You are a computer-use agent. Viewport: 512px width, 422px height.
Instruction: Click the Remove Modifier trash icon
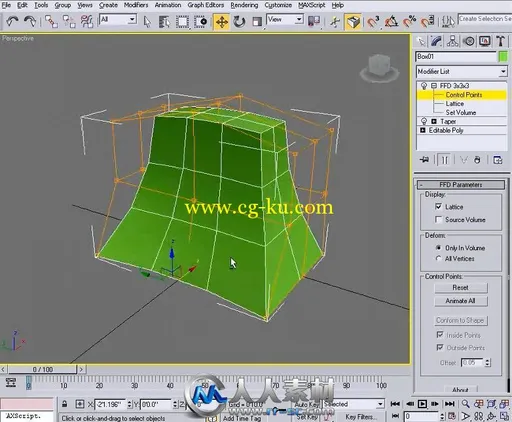(x=477, y=160)
